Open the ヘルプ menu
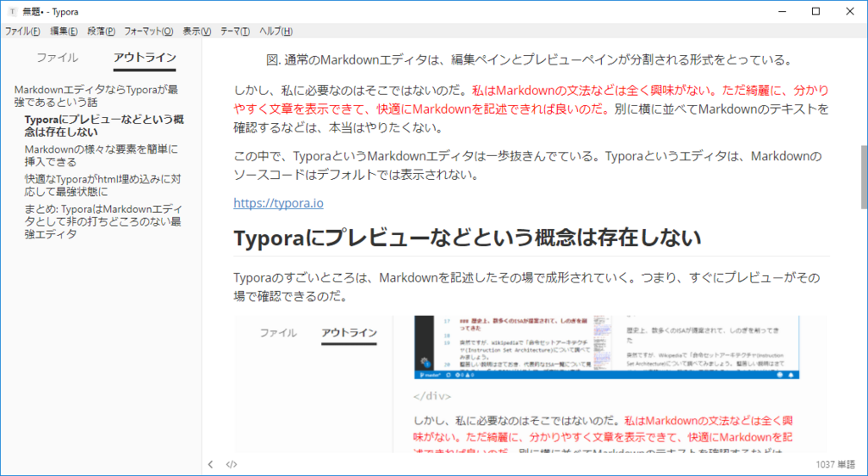 click(x=275, y=31)
